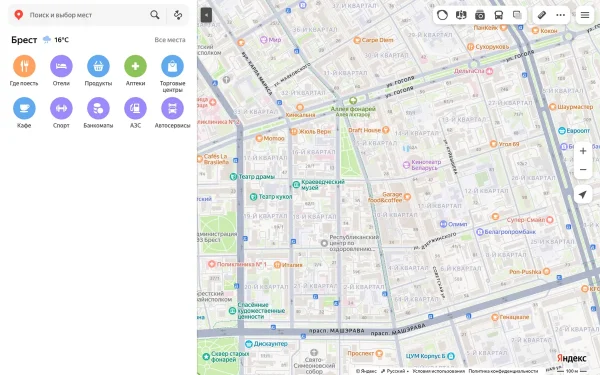Select the 'Продукты' category icon
The width and height of the screenshot is (600, 375).
click(x=98, y=66)
